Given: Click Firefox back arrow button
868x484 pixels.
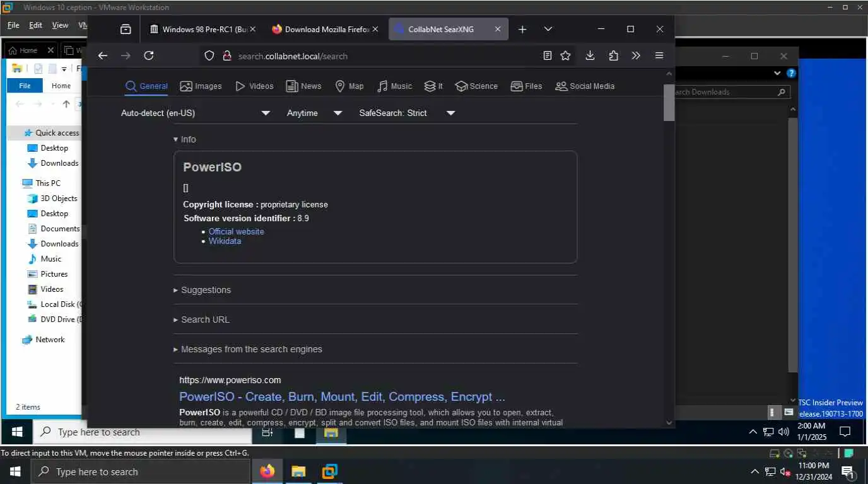Looking at the screenshot, I should tap(103, 55).
